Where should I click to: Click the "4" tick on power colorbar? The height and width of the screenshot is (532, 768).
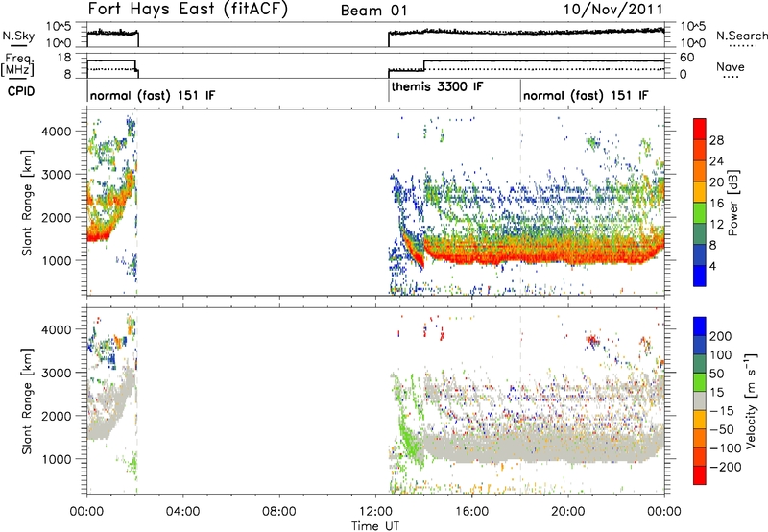(712, 266)
